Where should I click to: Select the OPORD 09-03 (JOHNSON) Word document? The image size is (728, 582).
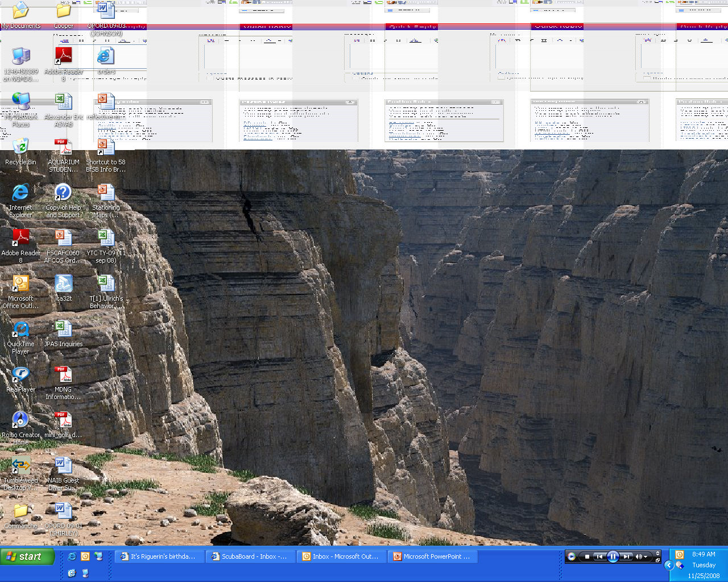106,18
